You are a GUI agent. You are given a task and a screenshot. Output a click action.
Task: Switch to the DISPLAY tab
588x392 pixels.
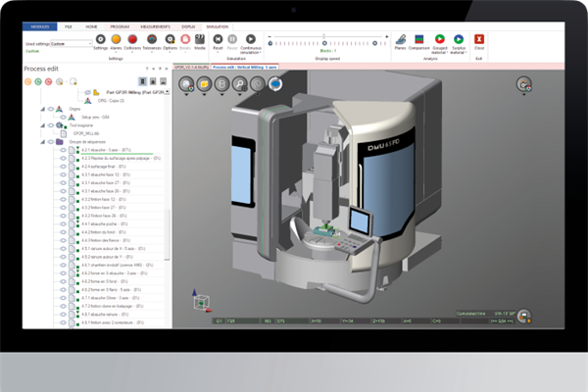(188, 26)
